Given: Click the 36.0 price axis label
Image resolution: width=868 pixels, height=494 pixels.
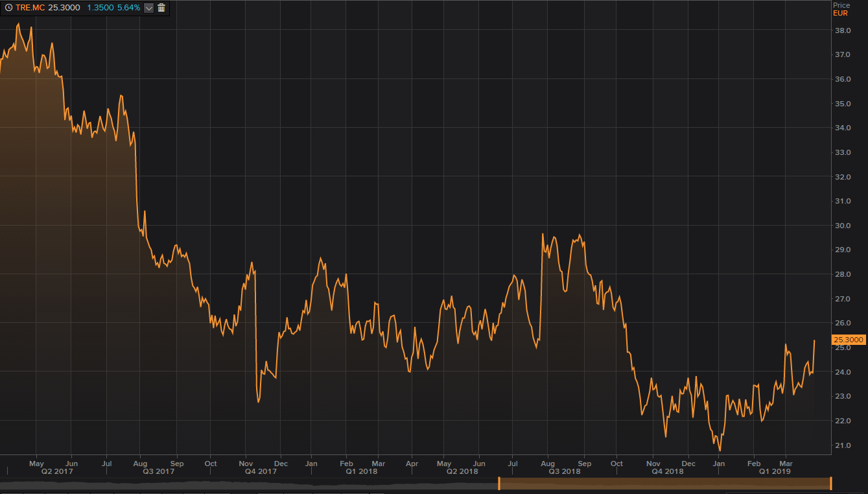Looking at the screenshot, I should (843, 79).
